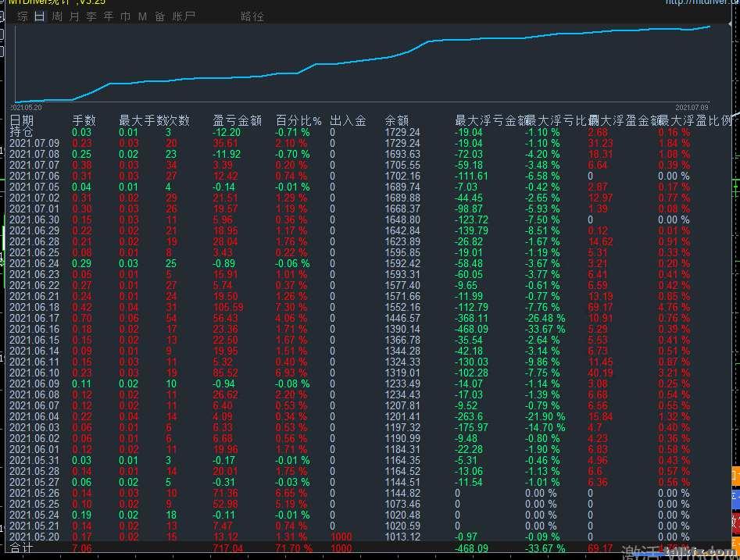740x560 pixels.
Task: Click floating loss ratio -21.90 %
Action: coord(545,416)
